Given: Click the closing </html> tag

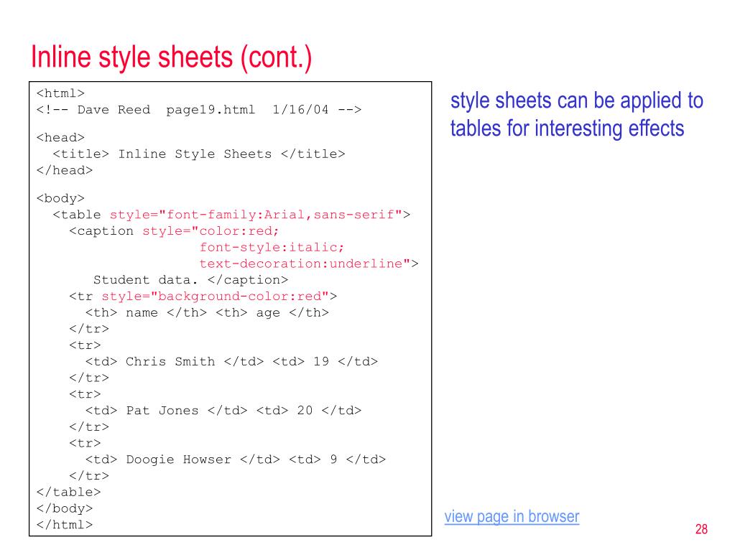Looking at the screenshot, I should (65, 525).
